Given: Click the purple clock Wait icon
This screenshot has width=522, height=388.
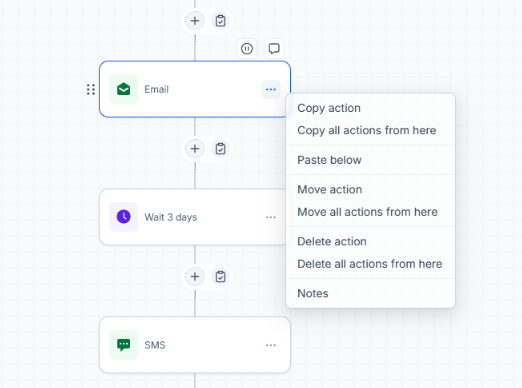Looking at the screenshot, I should (x=124, y=217).
